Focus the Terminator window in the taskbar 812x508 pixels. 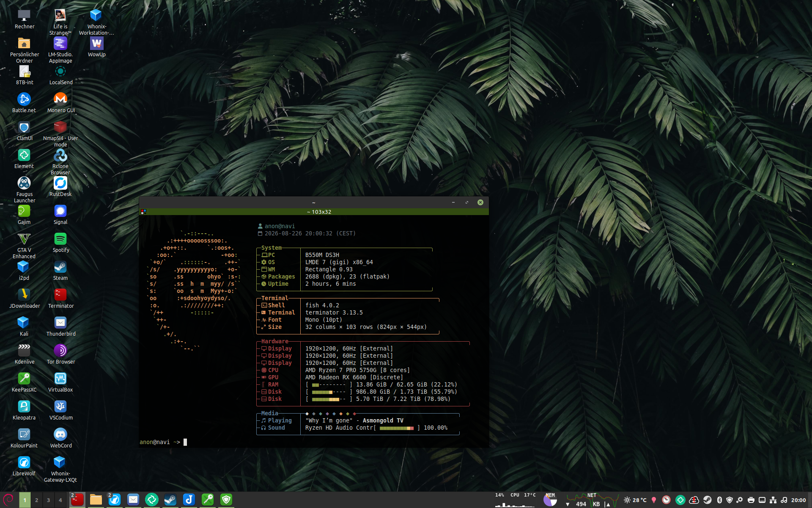point(77,500)
